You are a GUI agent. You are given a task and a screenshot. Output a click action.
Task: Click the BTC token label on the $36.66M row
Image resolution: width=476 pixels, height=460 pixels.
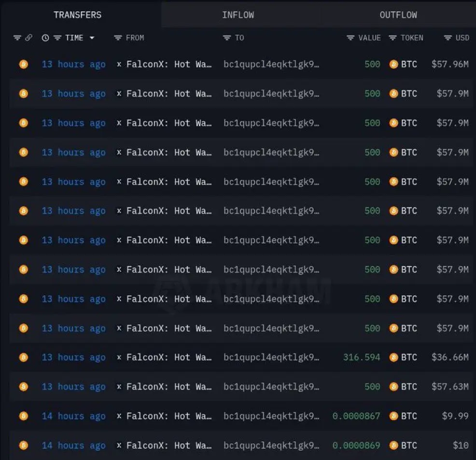409,357
